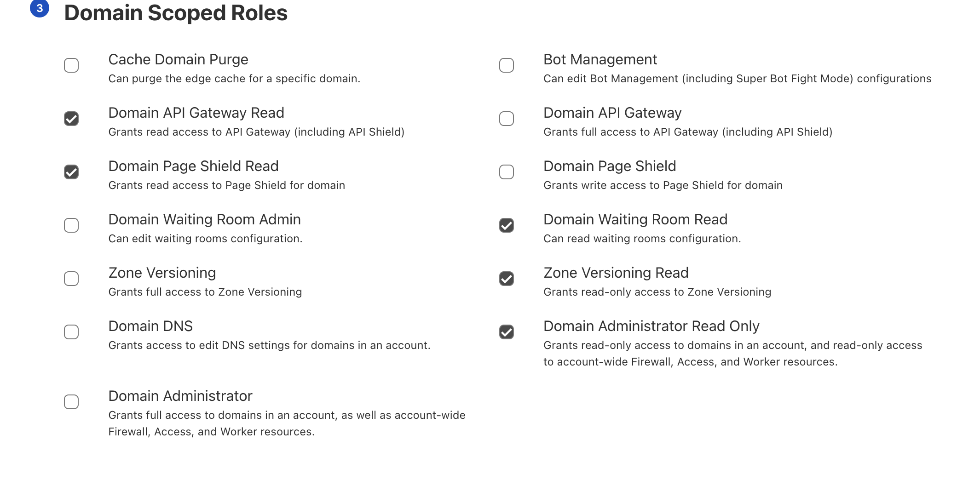Viewport: 980px width, 480px height.
Task: Click the Bot Management role label
Action: click(600, 59)
